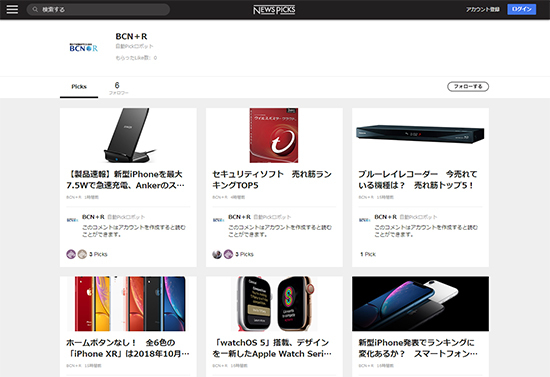550x377 pixels.
Task: Click purple picker avatar in security software card
Action: 228,254
